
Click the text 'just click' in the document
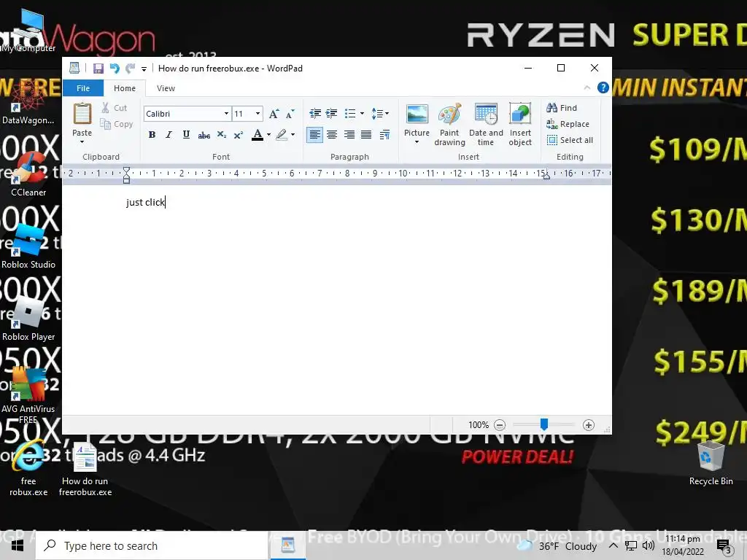tap(145, 203)
